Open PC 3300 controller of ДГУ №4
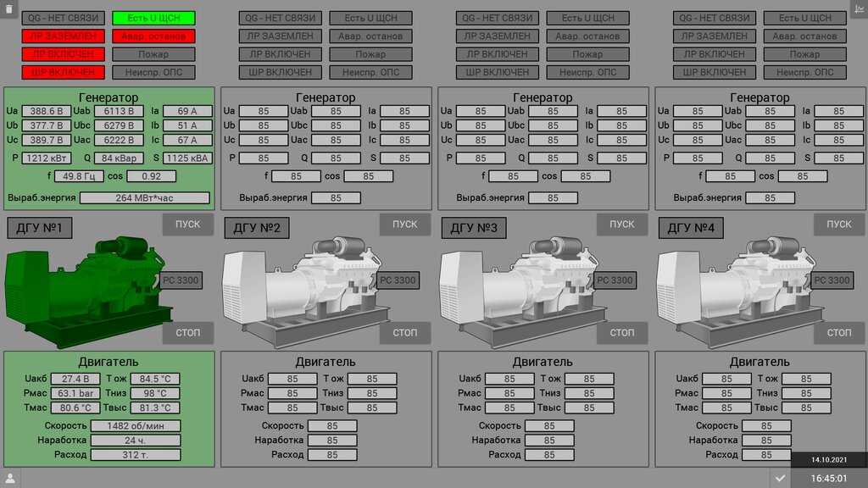Screen dimensions: 868x488 pyautogui.click(x=832, y=280)
